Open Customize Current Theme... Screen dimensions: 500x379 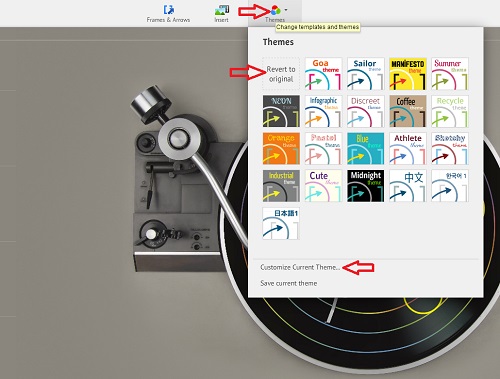click(x=300, y=267)
